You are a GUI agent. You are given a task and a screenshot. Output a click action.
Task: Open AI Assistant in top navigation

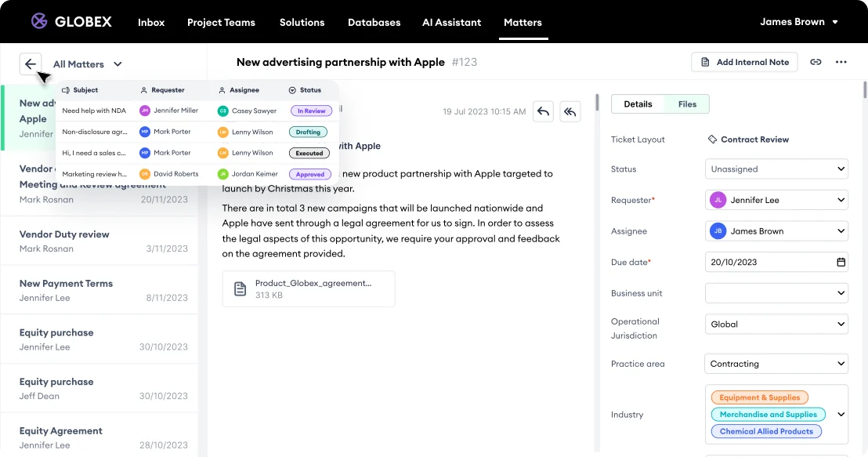(x=452, y=22)
